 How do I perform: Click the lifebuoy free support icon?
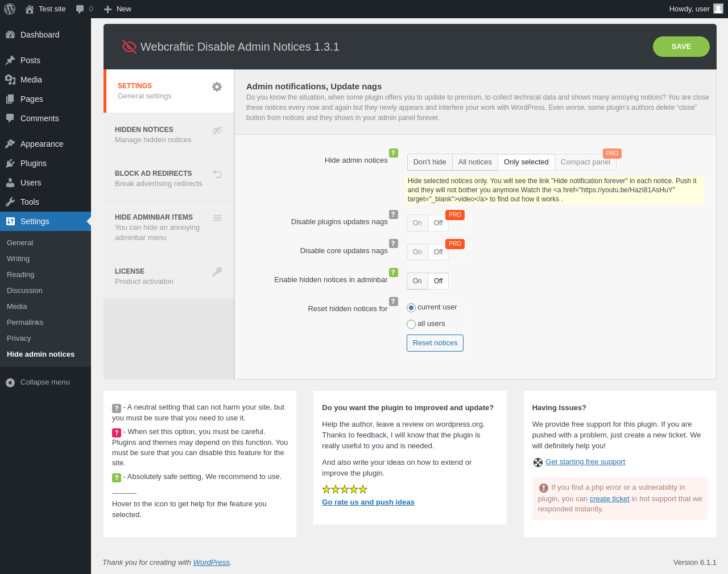pos(538,462)
